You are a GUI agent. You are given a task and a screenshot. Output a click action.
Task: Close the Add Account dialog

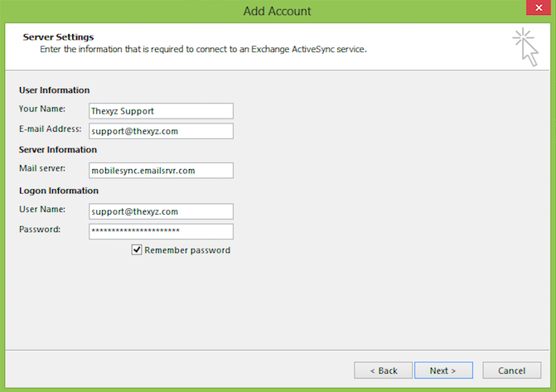point(539,7)
